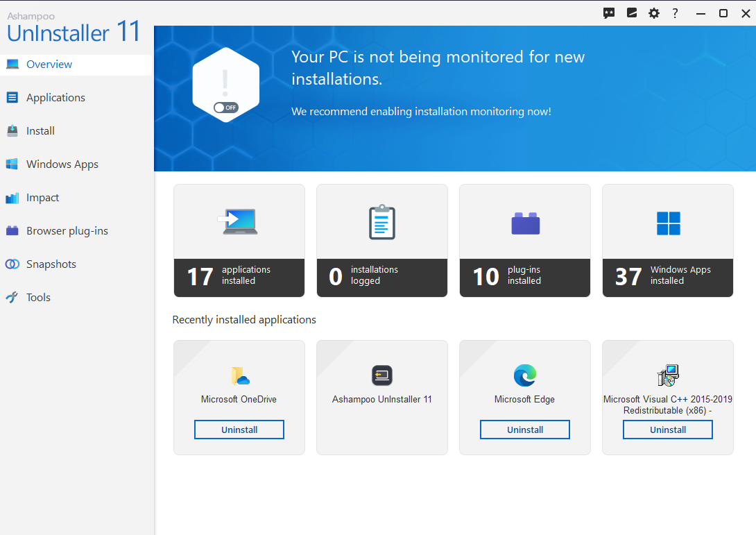The width and height of the screenshot is (756, 535).
Task: Uninstall Microsoft Visual C++ 2015-2019 Redistributable
Action: 667,429
